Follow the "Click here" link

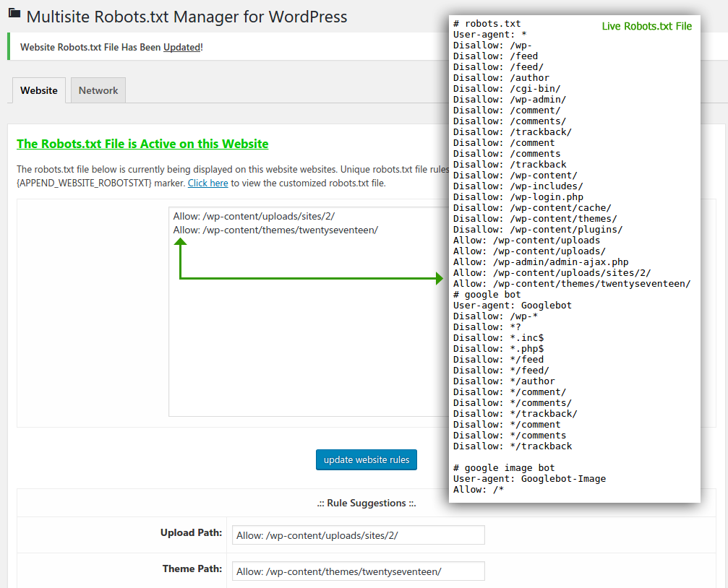(x=207, y=183)
